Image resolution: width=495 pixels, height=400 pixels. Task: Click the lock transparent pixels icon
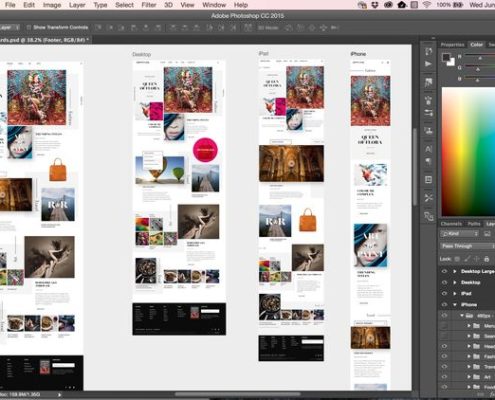tap(457, 259)
